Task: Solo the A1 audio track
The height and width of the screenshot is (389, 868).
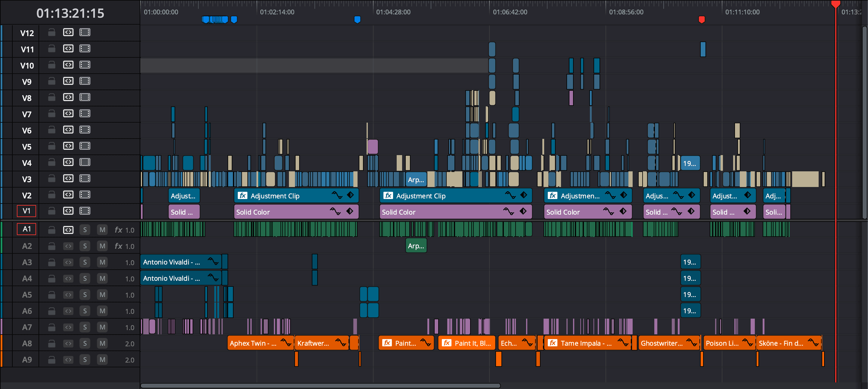Action: [85, 230]
